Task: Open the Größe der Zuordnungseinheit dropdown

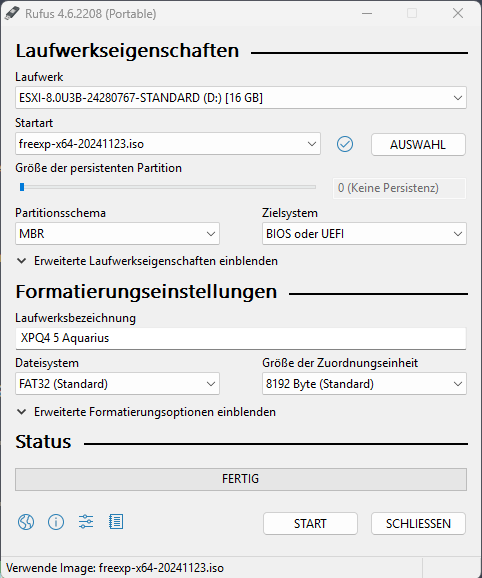Action: point(364,384)
